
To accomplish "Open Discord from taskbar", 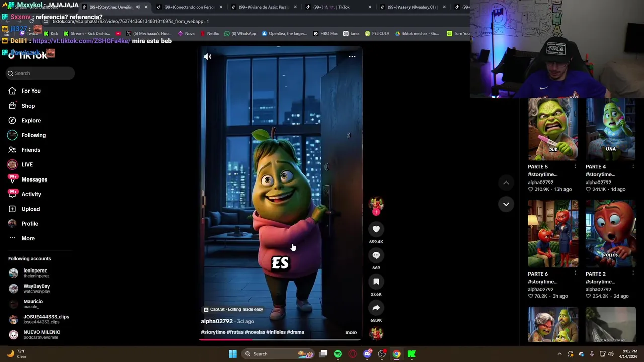I will pos(367,354).
